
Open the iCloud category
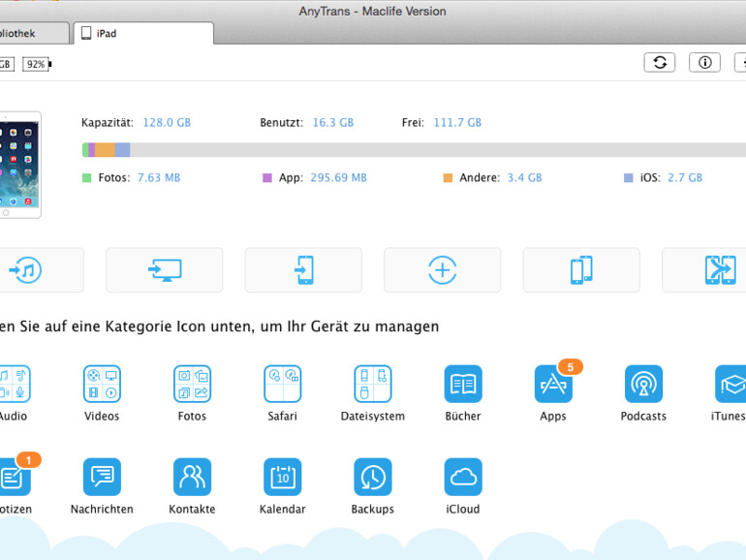coord(463,478)
